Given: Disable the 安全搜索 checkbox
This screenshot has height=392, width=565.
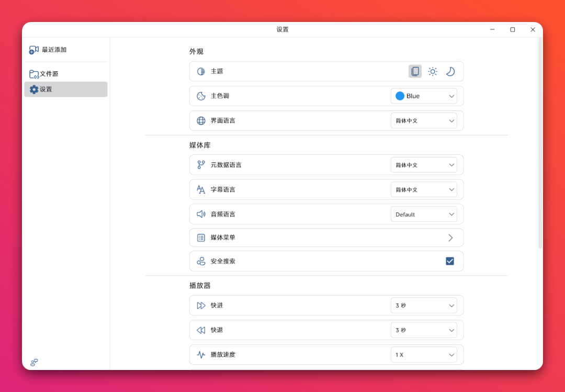Looking at the screenshot, I should [x=449, y=261].
